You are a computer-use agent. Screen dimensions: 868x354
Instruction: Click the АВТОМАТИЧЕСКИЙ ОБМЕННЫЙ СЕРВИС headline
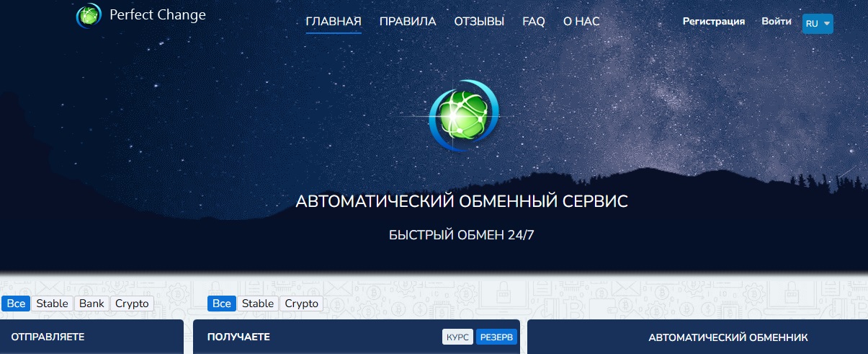[x=462, y=201]
